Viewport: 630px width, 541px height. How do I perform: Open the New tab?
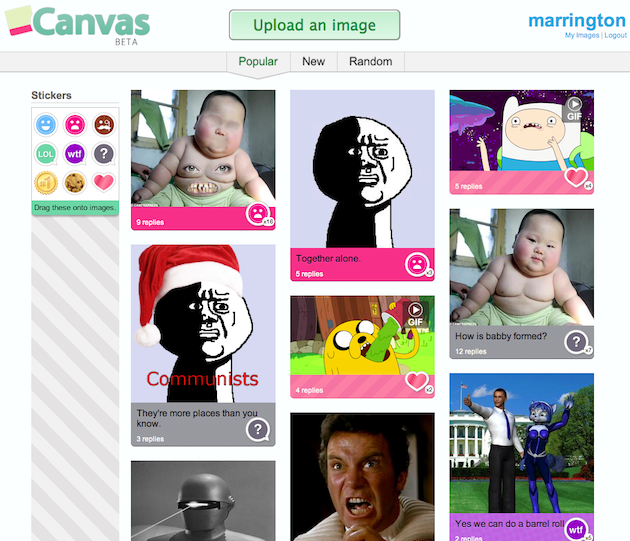pos(313,61)
